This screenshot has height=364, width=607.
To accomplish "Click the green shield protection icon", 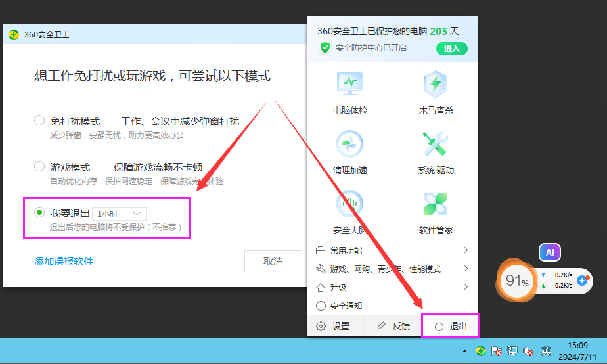I will (325, 48).
